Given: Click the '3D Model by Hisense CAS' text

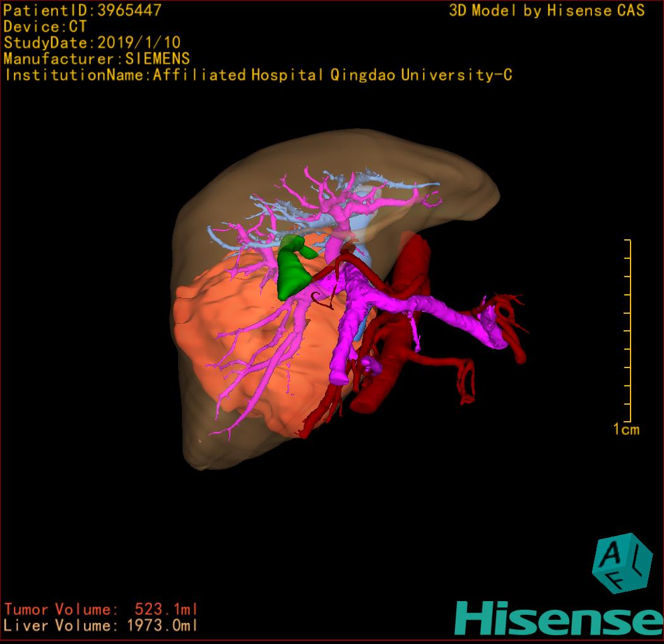Looking at the screenshot, I should [x=547, y=11].
